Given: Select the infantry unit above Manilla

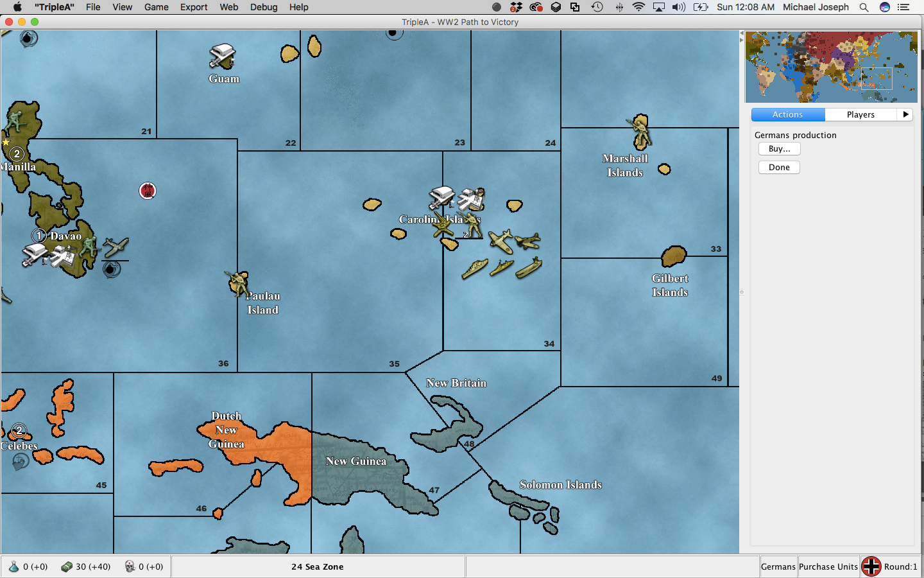Looking at the screenshot, I should (x=15, y=121).
